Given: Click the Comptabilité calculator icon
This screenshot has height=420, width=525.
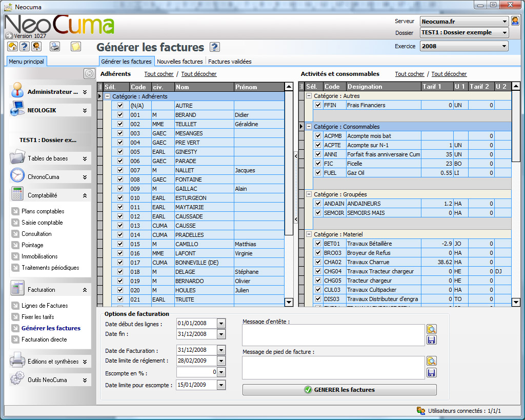Looking at the screenshot, I should (17, 193).
